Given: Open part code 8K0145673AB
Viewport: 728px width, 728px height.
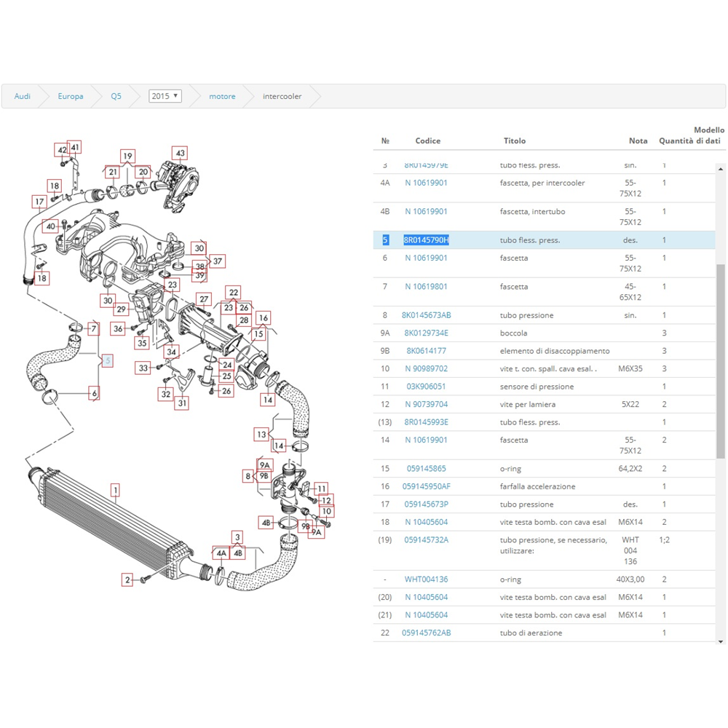Looking at the screenshot, I should pyautogui.click(x=427, y=315).
